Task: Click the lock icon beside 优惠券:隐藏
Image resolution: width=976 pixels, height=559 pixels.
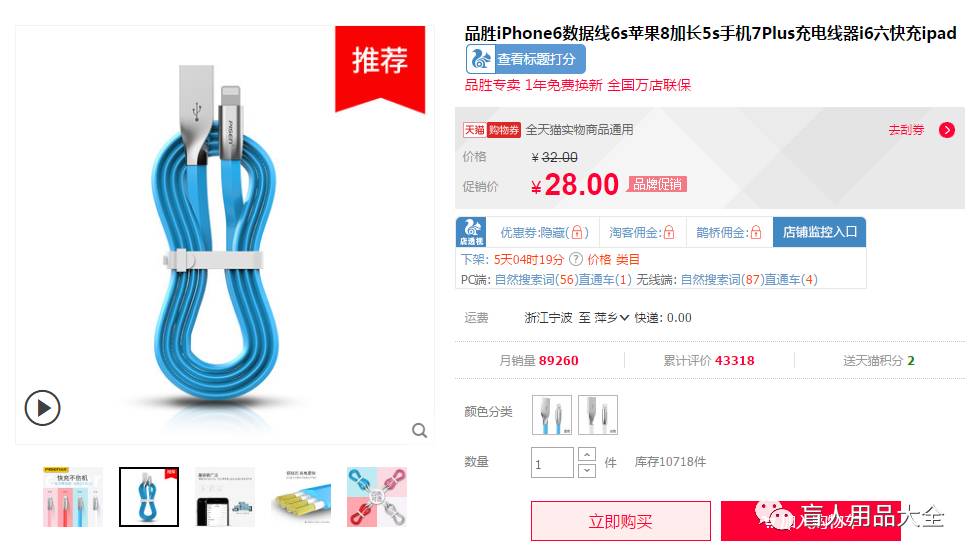Action: 577,233
